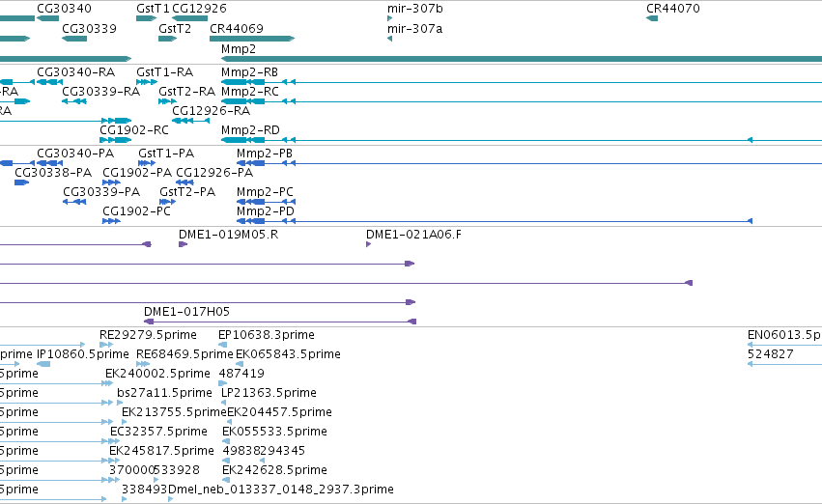822x504 pixels.
Task: Click the LP21363.5prime EST label
Action: (x=269, y=393)
